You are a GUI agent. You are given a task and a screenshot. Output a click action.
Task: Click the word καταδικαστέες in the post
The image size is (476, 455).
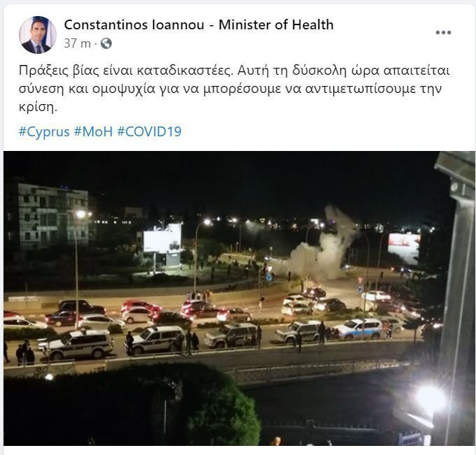click(185, 71)
